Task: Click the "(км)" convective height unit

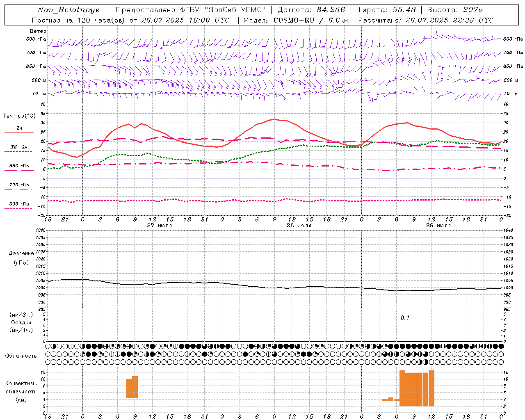Action: pyautogui.click(x=21, y=399)
